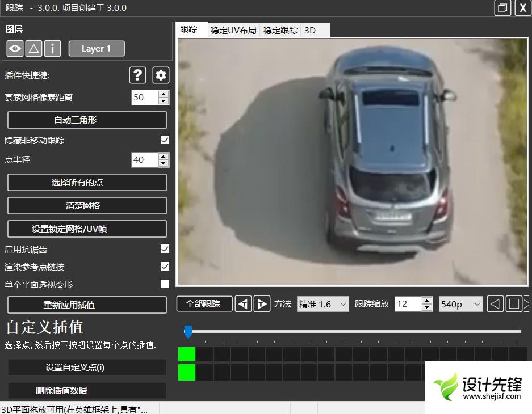This screenshot has width=532, height=414.
Task: Track backward one frame icon
Action: coord(243,304)
